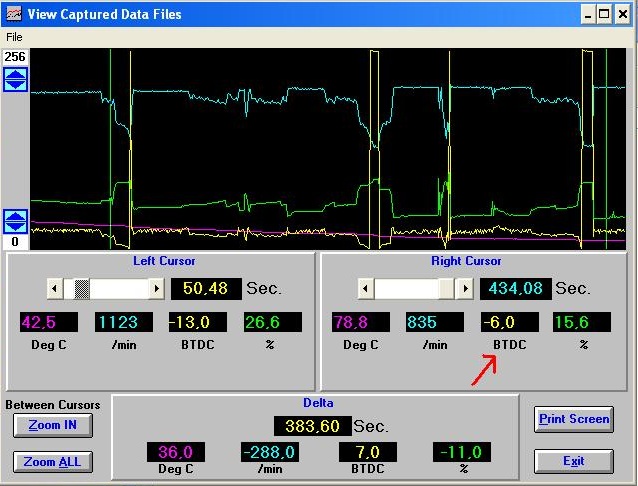Click the Delta panel heading
The image size is (638, 486).
318,403
